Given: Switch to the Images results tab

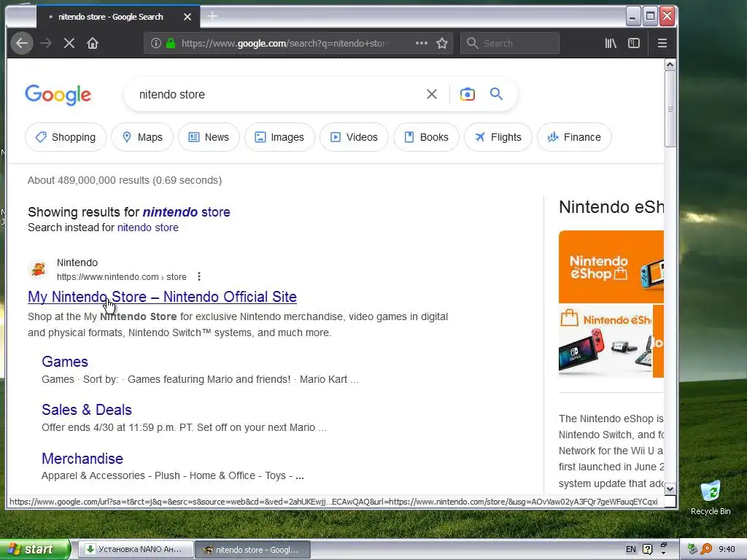Looking at the screenshot, I should (279, 137).
